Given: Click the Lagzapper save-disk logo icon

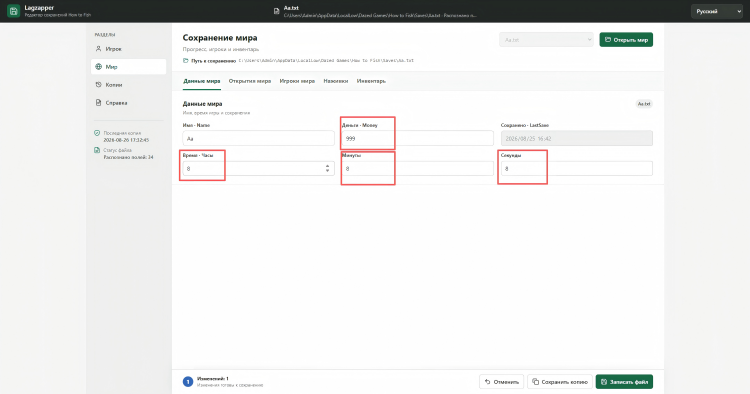Looking at the screenshot, I should [13, 11].
